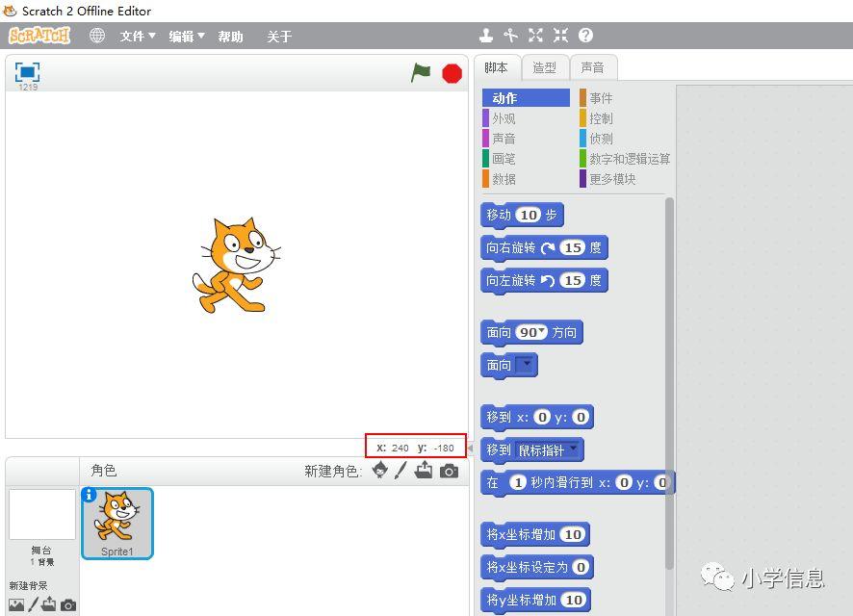
Task: Select the 画笔 (Pen) block category
Action: 504,159
